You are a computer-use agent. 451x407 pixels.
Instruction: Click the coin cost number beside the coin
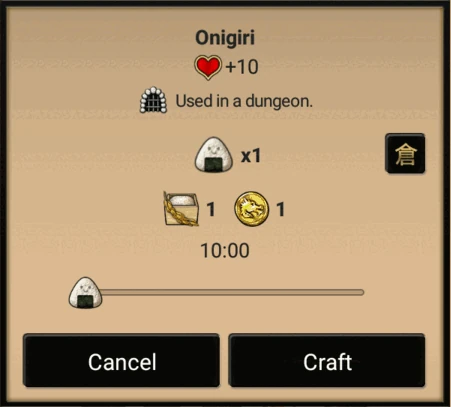(281, 209)
